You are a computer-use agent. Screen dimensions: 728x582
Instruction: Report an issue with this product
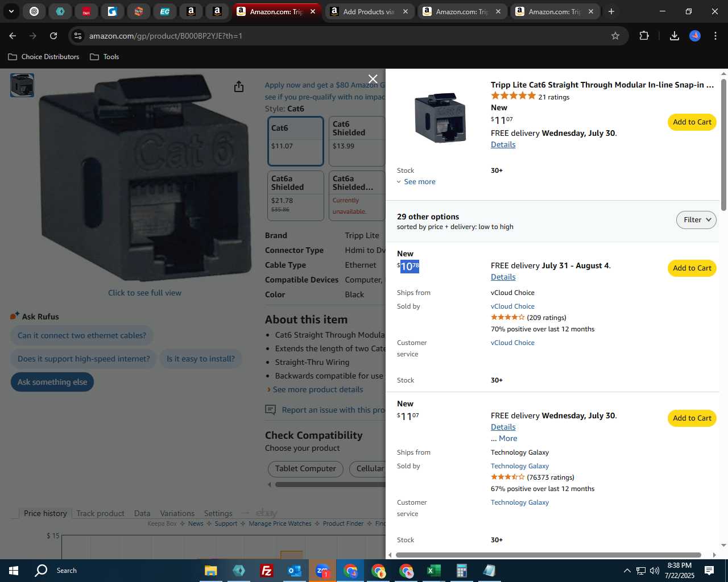[x=333, y=410]
